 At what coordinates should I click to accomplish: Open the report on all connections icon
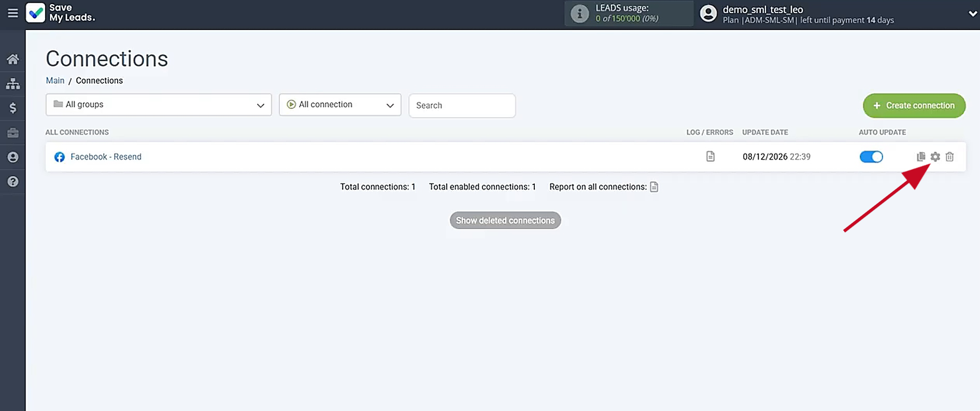click(654, 187)
